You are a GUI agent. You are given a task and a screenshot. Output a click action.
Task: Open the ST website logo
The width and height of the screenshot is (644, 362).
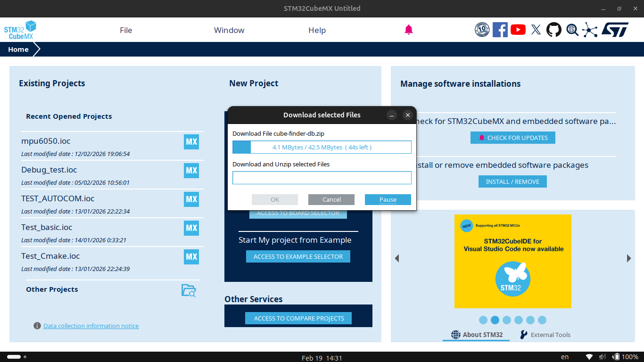(615, 30)
